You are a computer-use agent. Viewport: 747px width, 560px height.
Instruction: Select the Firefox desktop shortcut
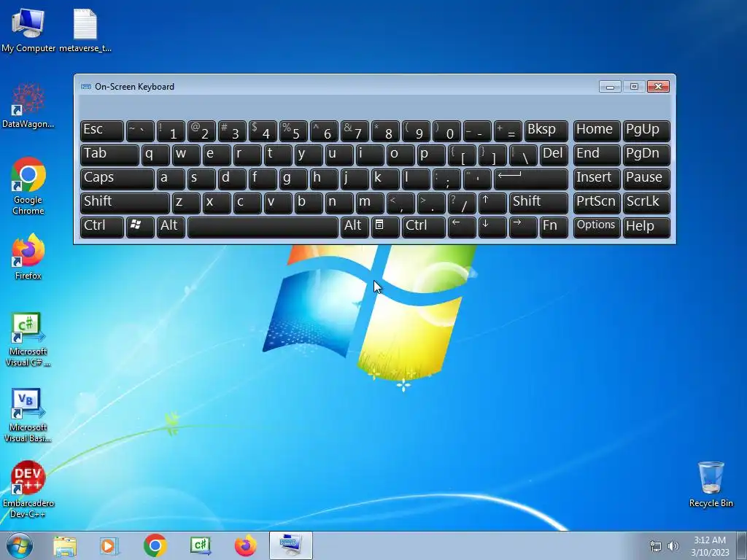(28, 257)
